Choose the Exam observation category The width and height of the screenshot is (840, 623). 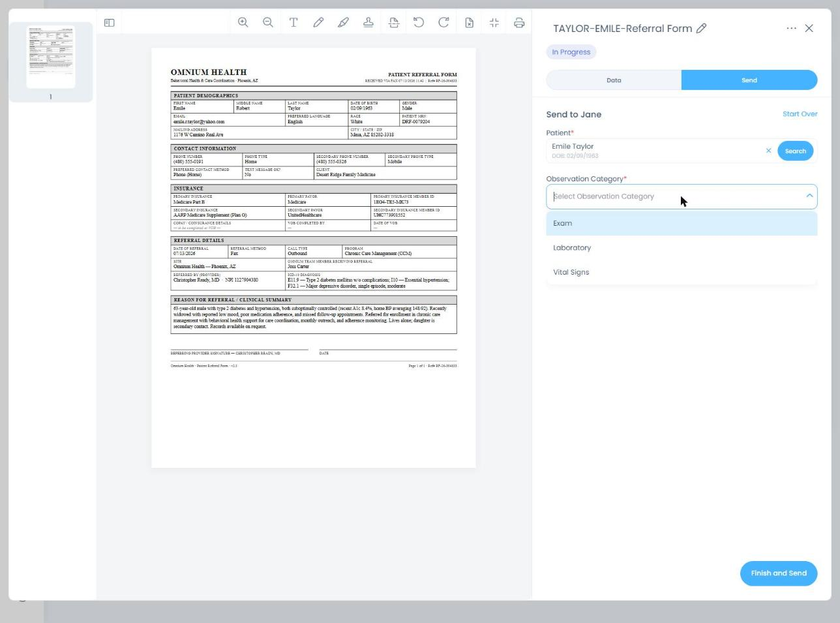(x=682, y=223)
